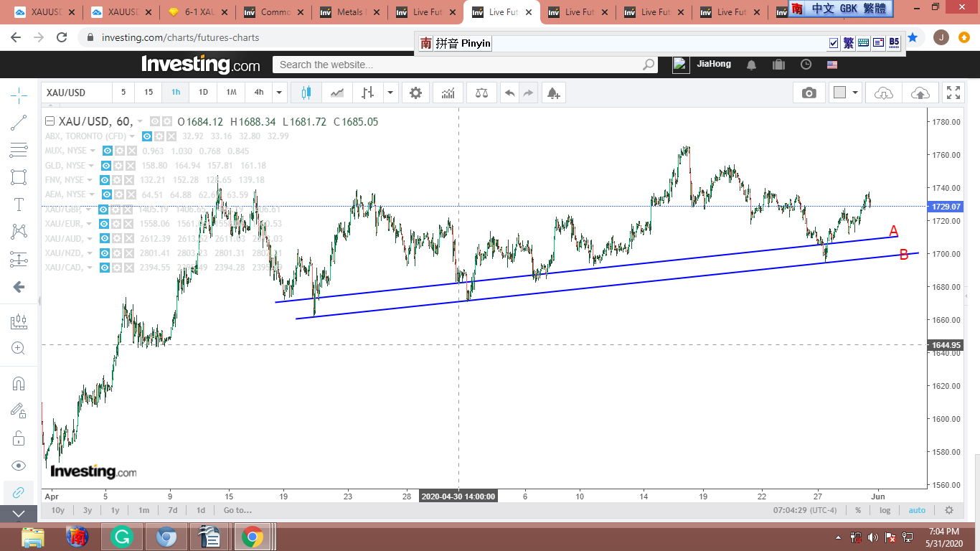The height and width of the screenshot is (551, 980).
Task: Set the range to 1y
Action: click(x=115, y=510)
